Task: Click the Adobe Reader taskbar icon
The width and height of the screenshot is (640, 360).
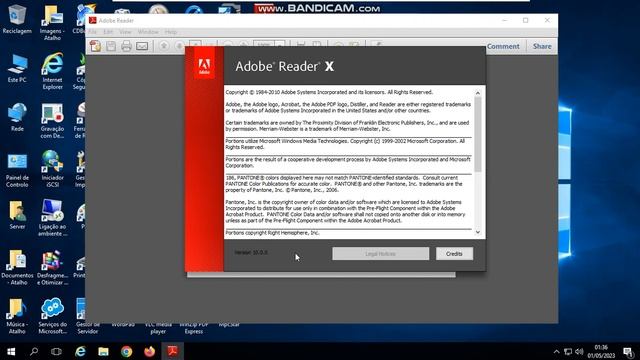Action: coord(172,351)
